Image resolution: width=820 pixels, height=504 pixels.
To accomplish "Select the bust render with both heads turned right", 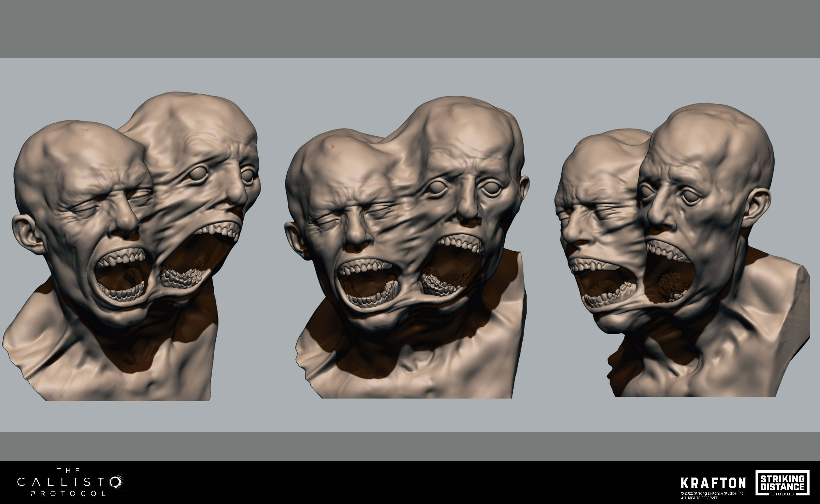I will coord(132,246).
